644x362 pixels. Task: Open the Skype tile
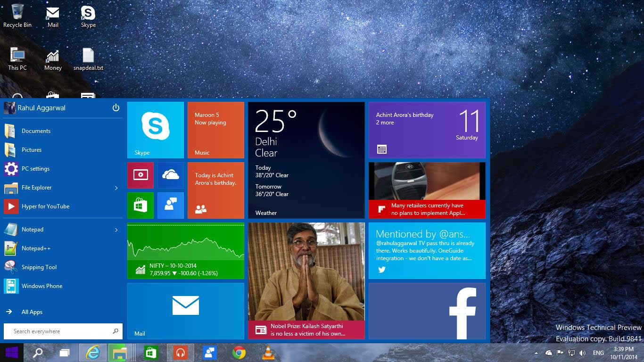pyautogui.click(x=155, y=130)
